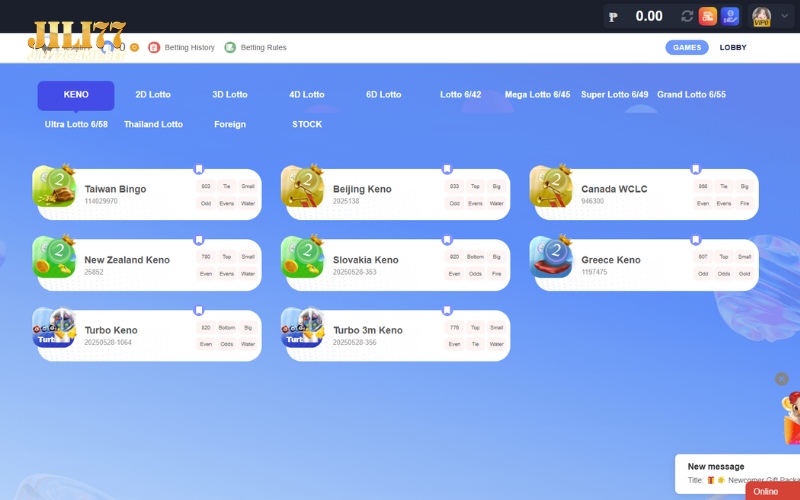Bookmark the New Zealand Keno card
The width and height of the screenshot is (800, 500).
199,240
